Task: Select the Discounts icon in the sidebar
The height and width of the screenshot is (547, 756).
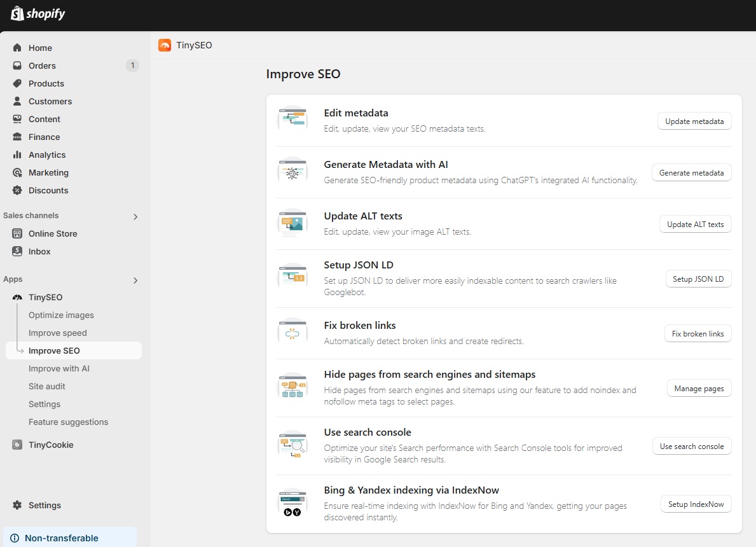Action: click(17, 190)
